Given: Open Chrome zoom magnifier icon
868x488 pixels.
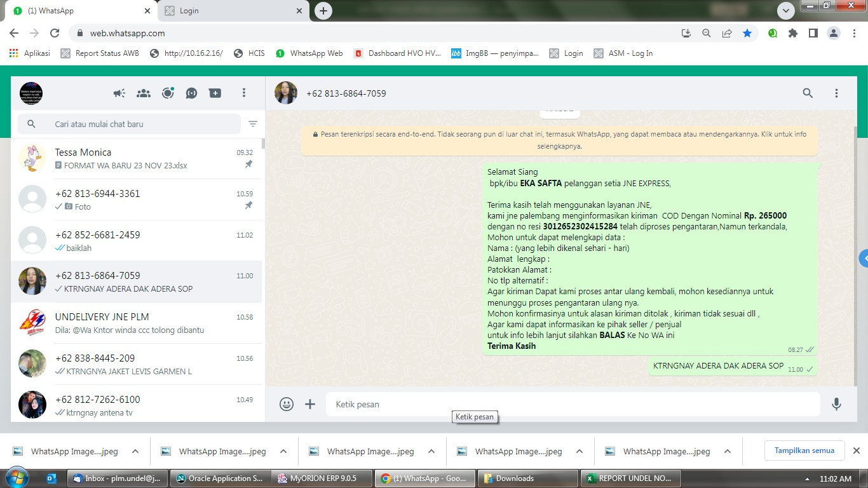Looking at the screenshot, I should [706, 33].
